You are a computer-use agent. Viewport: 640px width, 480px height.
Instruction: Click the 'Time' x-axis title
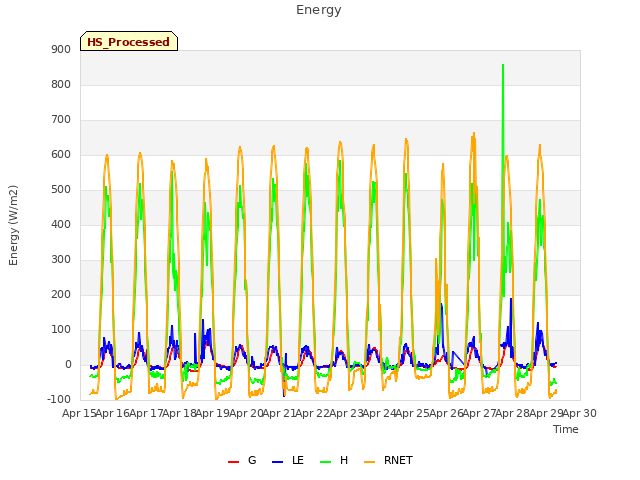566,429
